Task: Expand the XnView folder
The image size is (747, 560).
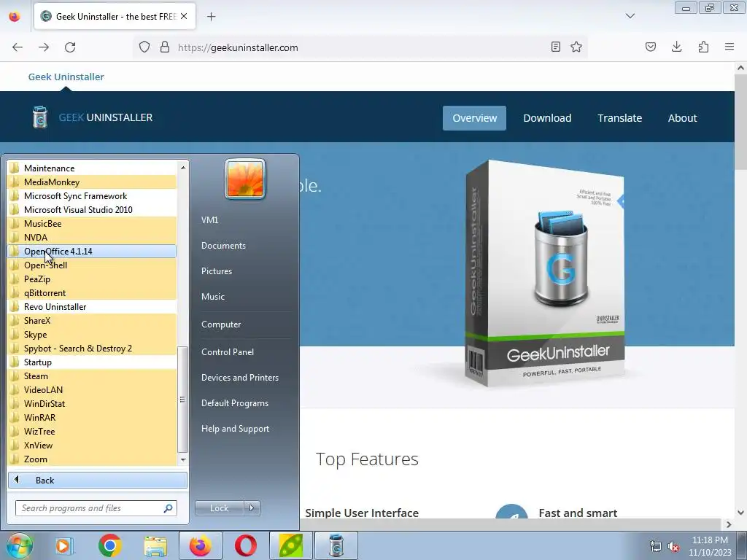Action: tap(92, 445)
